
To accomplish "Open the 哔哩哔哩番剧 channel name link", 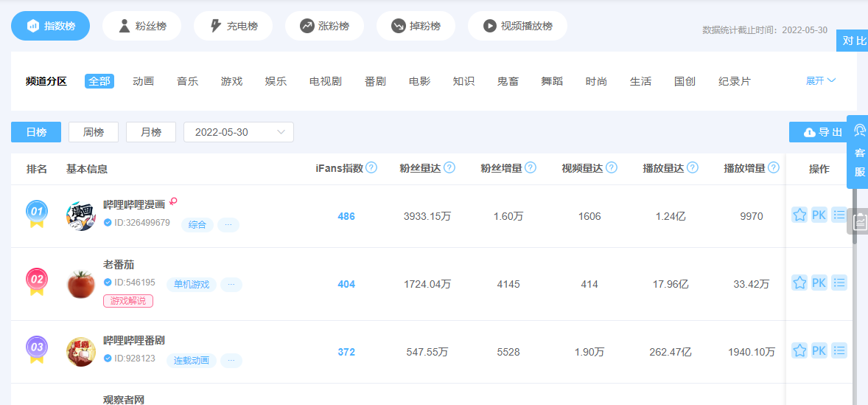I will [x=134, y=340].
